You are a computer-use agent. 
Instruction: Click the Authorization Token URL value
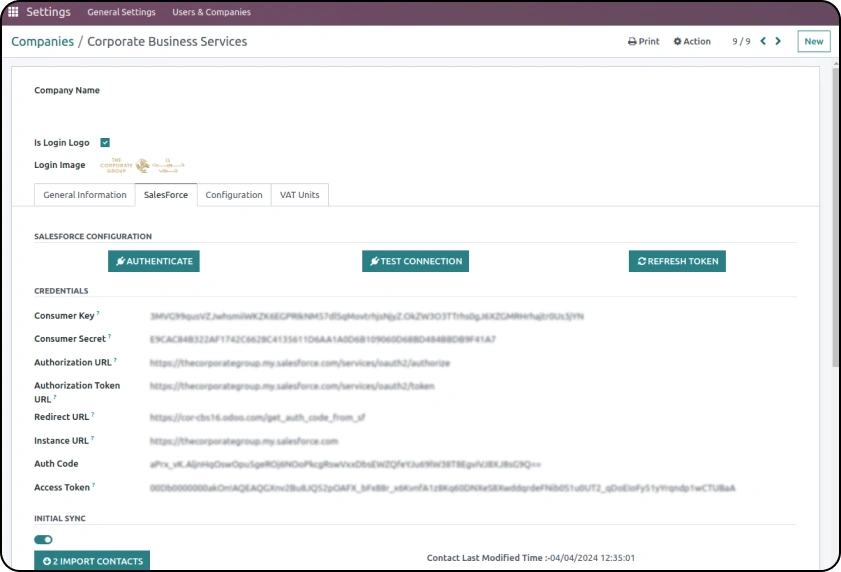[292, 386]
